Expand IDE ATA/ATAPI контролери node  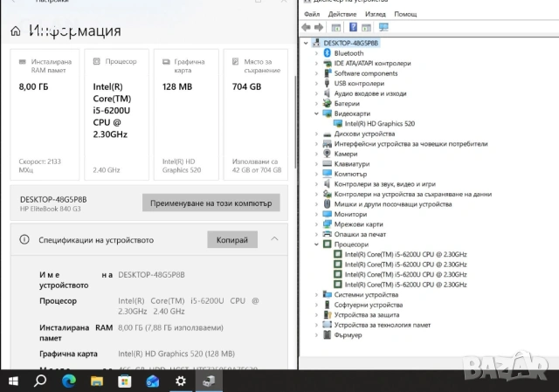coord(316,63)
